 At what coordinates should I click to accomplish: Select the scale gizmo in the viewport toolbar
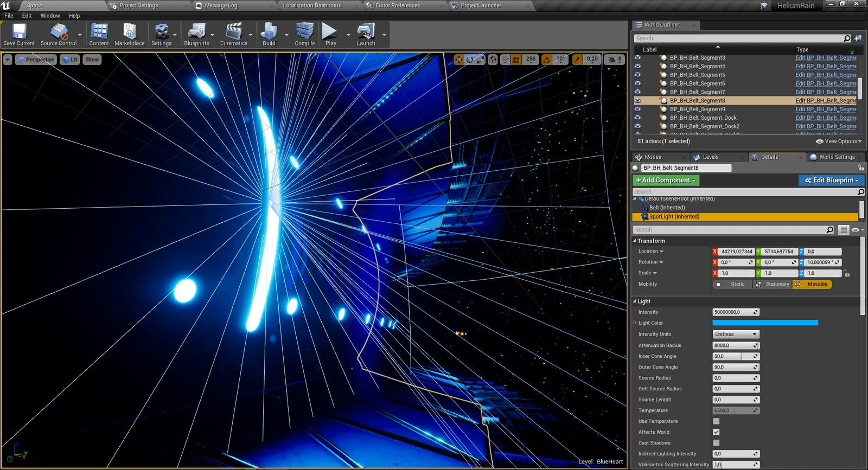(480, 60)
